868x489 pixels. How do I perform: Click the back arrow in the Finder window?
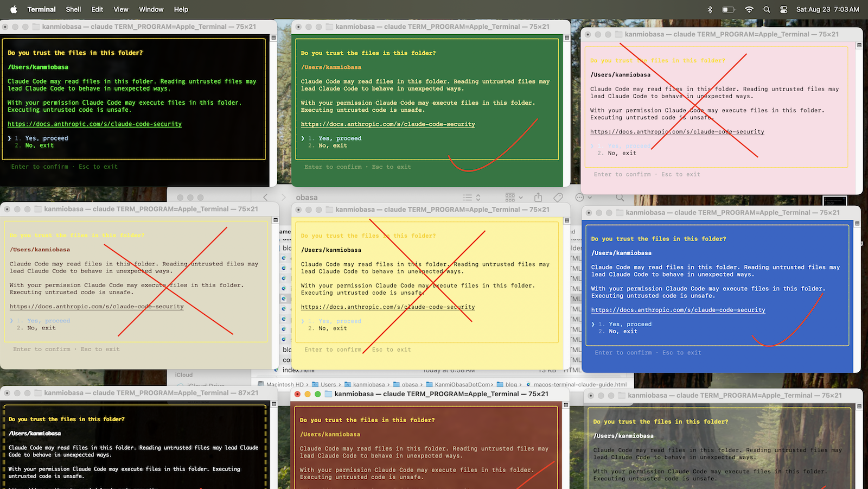pos(265,197)
